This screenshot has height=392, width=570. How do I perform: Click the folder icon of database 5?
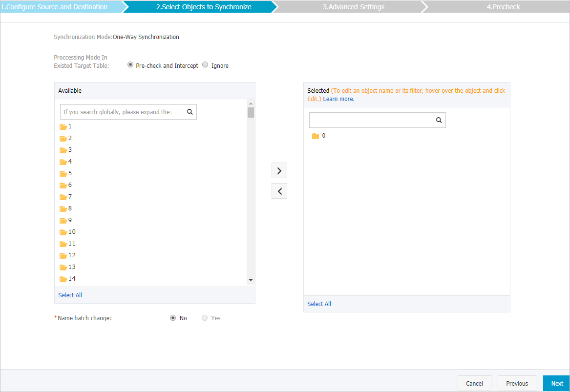[x=63, y=174]
